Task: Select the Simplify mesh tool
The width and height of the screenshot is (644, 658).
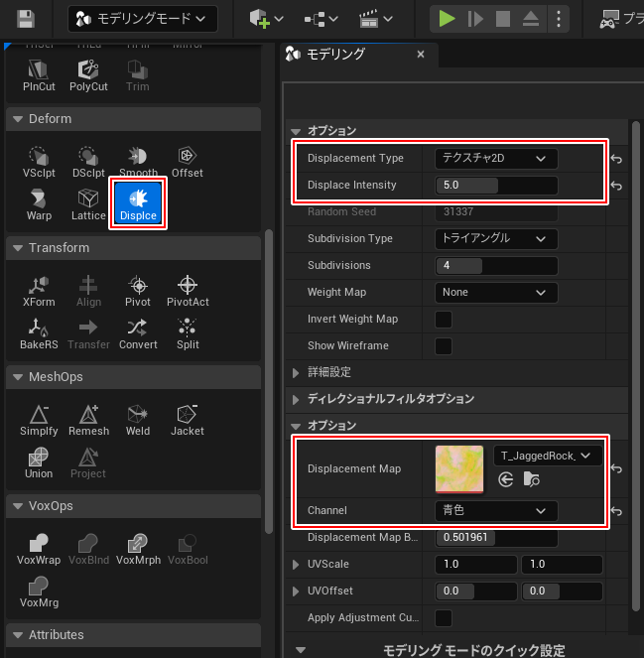Action: click(40, 420)
